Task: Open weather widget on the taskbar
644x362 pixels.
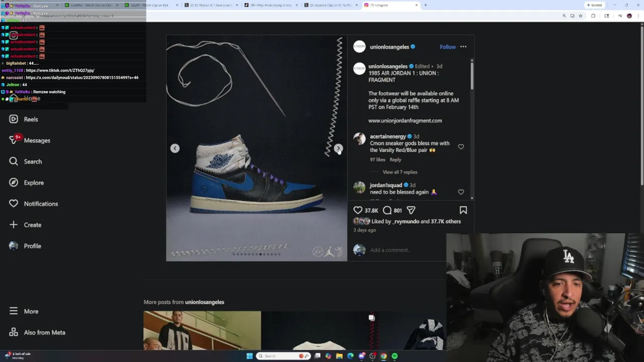Action: [18, 355]
